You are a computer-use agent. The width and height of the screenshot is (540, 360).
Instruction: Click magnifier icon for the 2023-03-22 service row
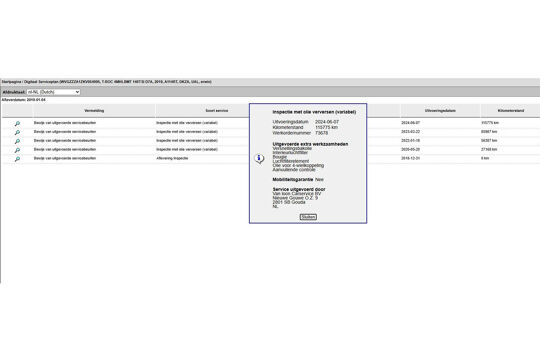click(17, 132)
